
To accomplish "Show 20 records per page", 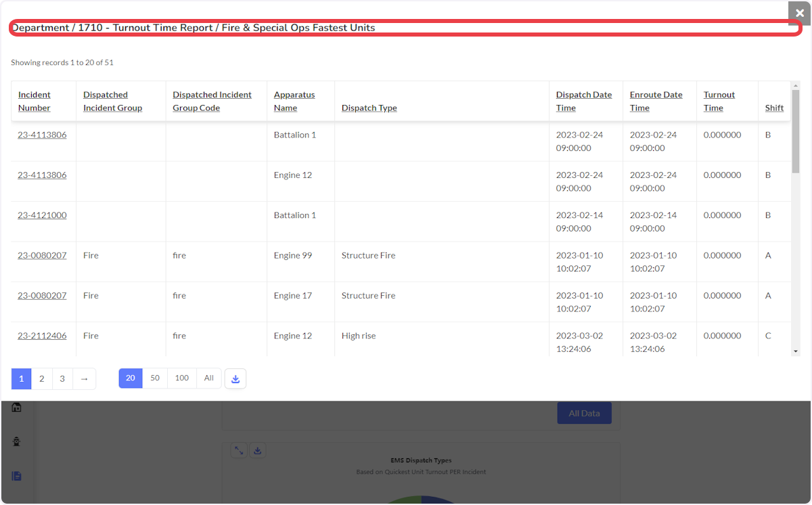I will point(131,378).
